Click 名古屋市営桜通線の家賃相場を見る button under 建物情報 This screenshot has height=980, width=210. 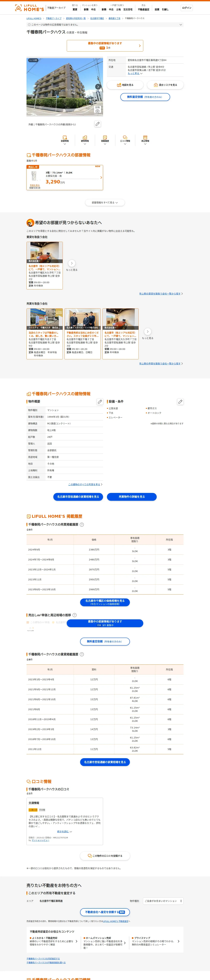[78, 497]
